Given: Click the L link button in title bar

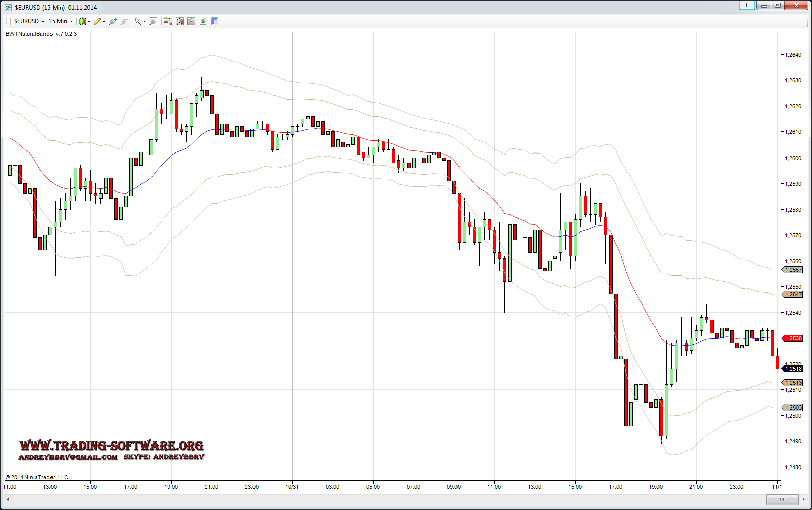Looking at the screenshot, I should tap(747, 6).
